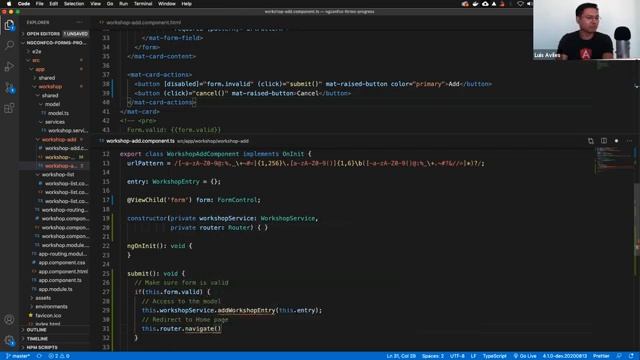The image size is (640, 360).
Task: Expand the assets folder
Action: [43, 298]
